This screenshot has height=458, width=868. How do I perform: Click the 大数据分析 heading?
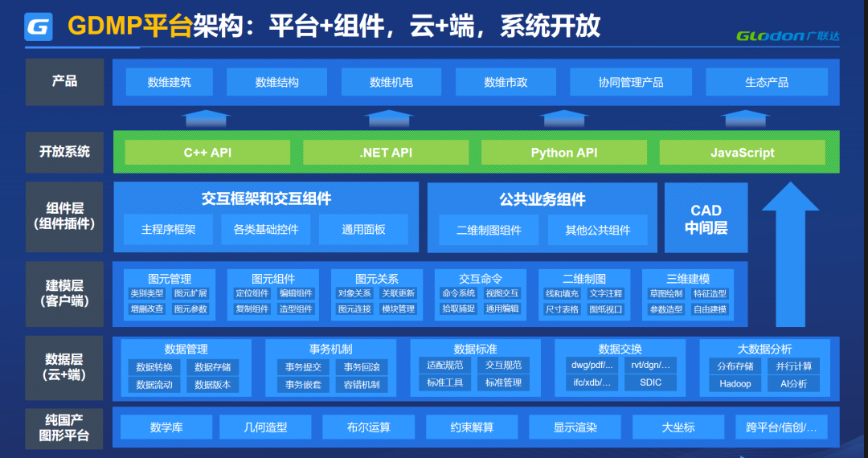764,349
